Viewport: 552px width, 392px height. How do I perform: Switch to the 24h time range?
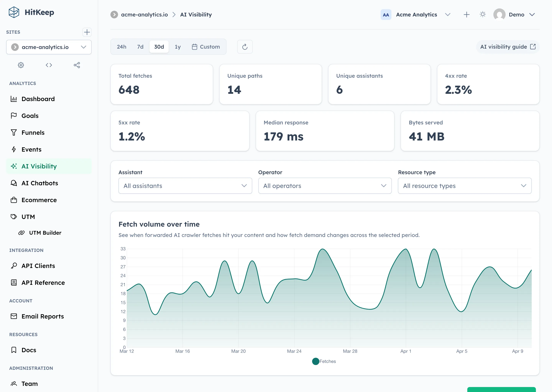point(121,47)
